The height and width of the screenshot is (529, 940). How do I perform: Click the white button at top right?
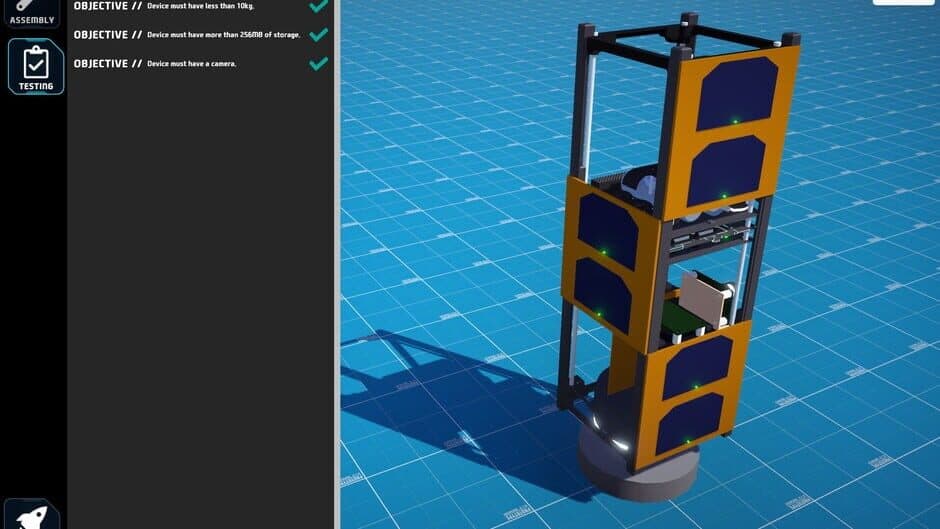tap(902, 2)
